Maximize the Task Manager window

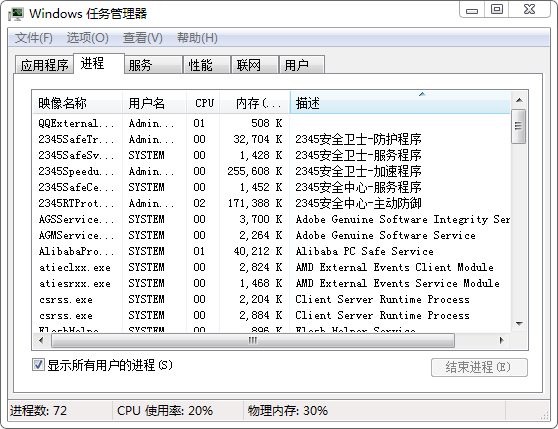(497, 10)
